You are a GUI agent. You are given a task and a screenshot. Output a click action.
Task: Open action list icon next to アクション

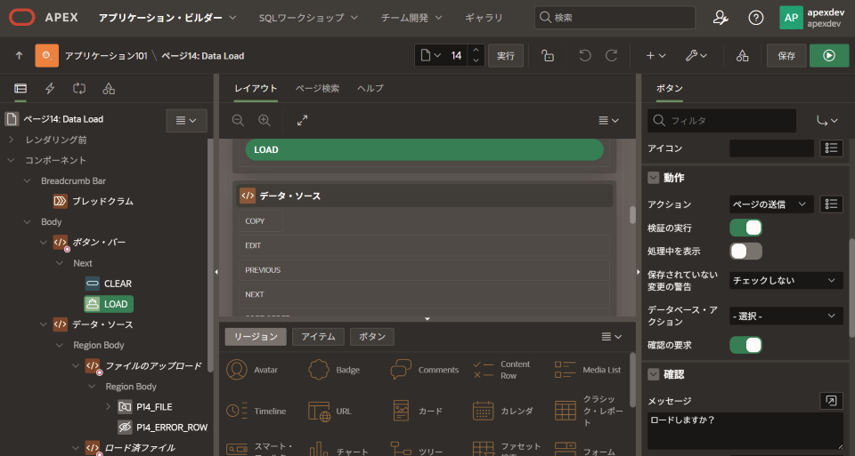pos(831,204)
